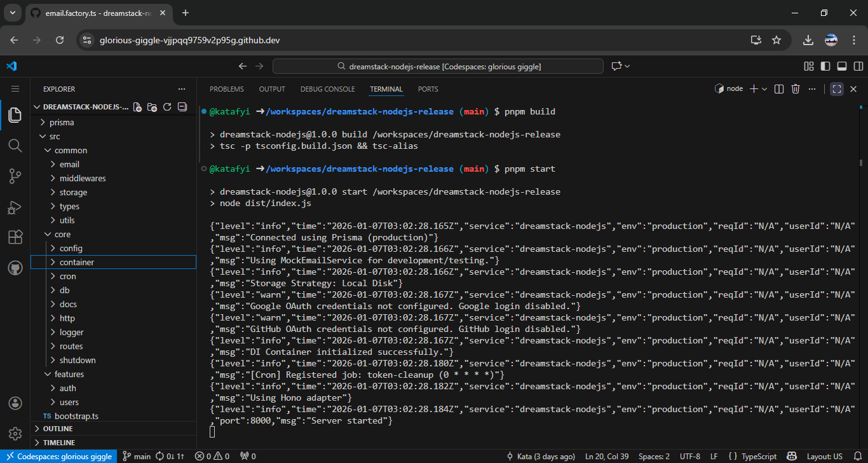Click New Folder icon in Explorer header
Image resolution: width=868 pixels, height=463 pixels.
pos(153,107)
